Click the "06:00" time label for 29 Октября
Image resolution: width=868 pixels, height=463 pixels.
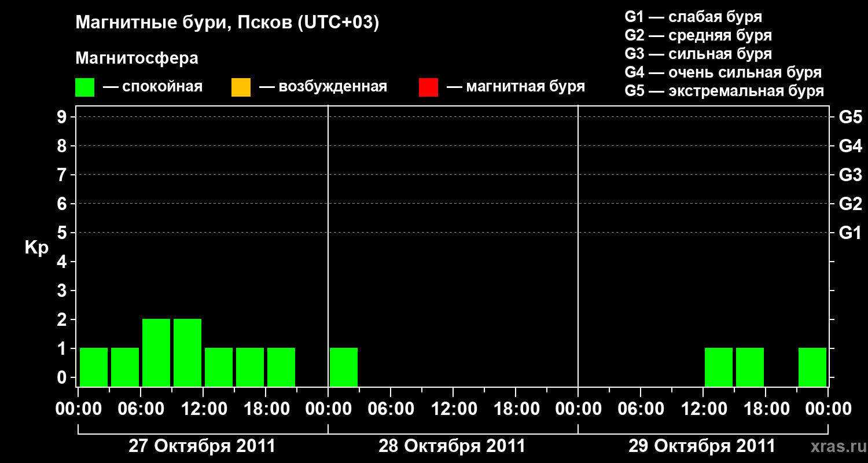point(640,409)
